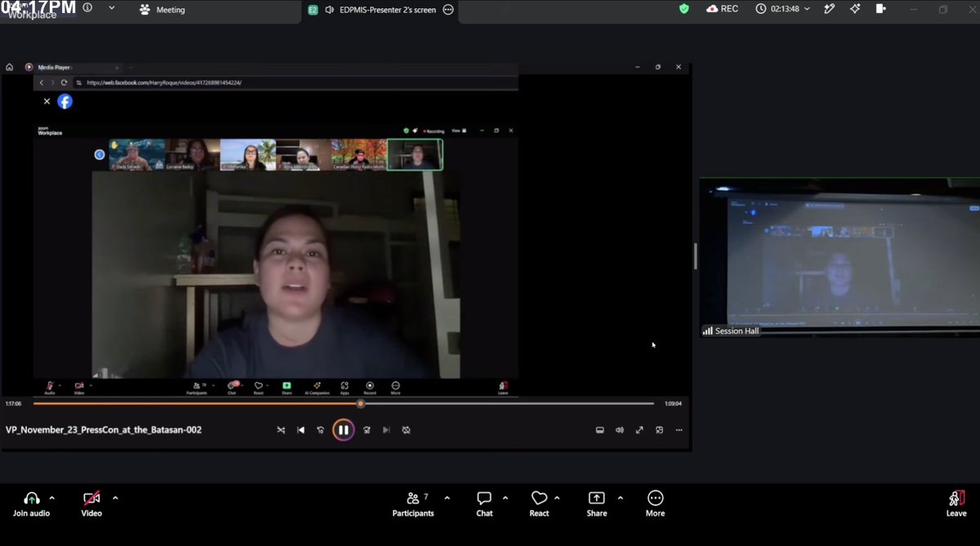Click the Media Player volume speaker icon

[x=620, y=430]
